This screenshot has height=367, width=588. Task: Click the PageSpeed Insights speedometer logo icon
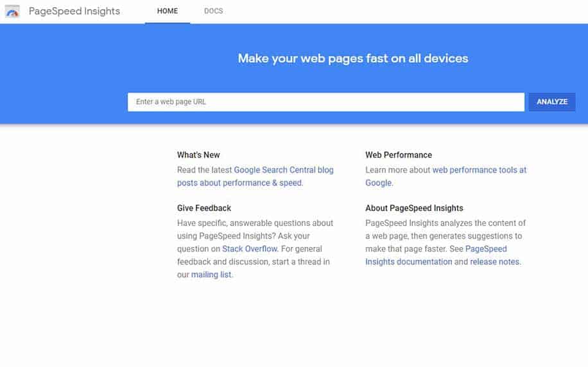coord(12,12)
